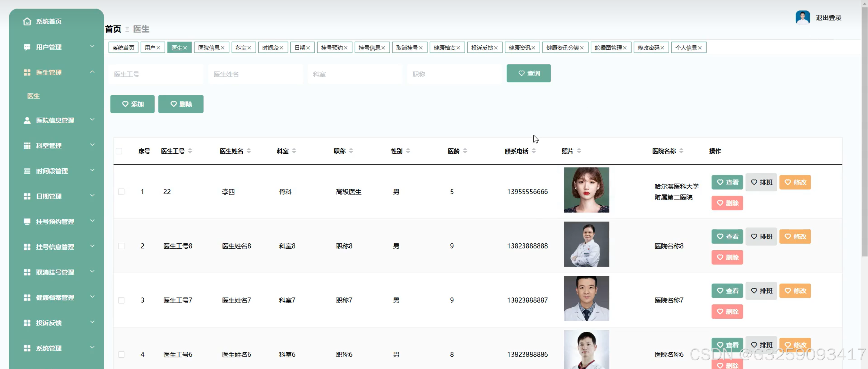Screen dimensions: 868x369
Task: Open the 医生 submenu item in sidebar
Action: (x=33, y=96)
